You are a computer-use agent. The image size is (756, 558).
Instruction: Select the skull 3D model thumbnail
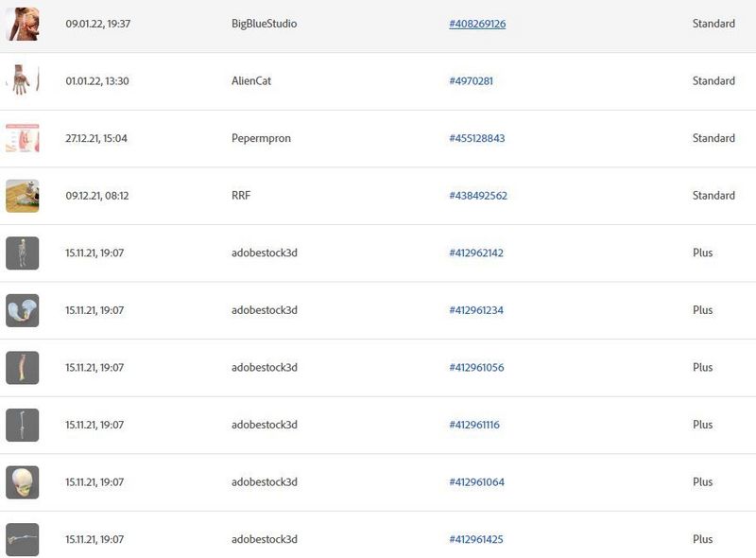(22, 482)
